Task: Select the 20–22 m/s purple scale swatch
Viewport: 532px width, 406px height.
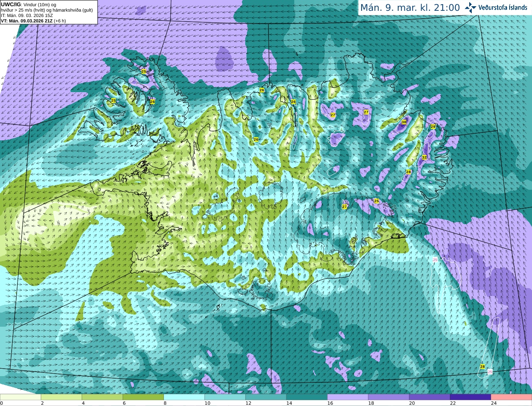Action: 430,397
